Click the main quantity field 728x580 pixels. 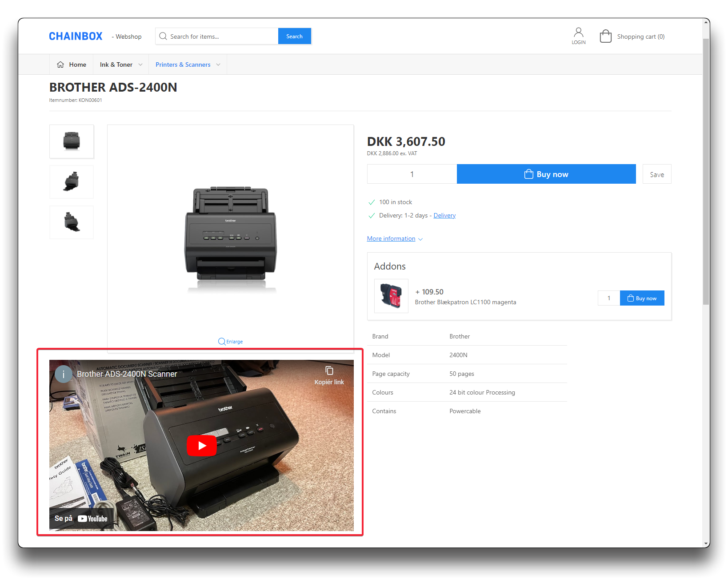(x=412, y=174)
